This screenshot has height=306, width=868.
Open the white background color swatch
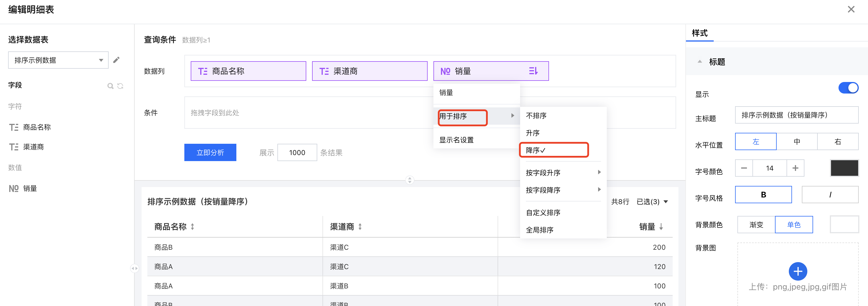[x=844, y=225]
